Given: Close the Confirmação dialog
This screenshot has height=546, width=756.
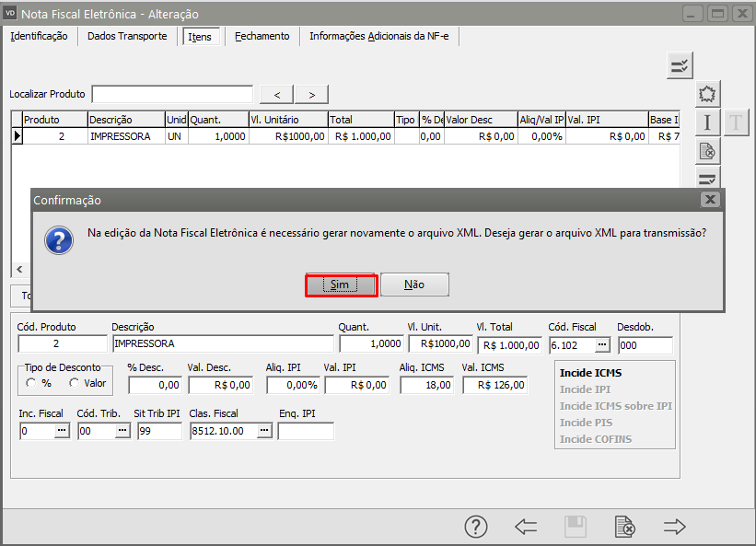Looking at the screenshot, I should 709,199.
